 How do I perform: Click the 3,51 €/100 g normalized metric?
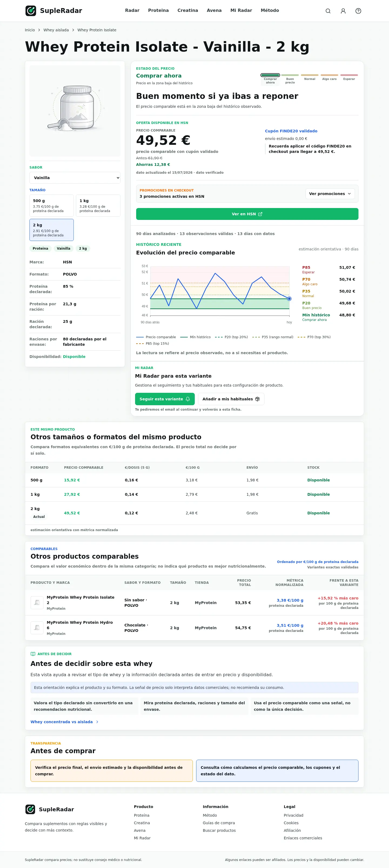(290, 625)
